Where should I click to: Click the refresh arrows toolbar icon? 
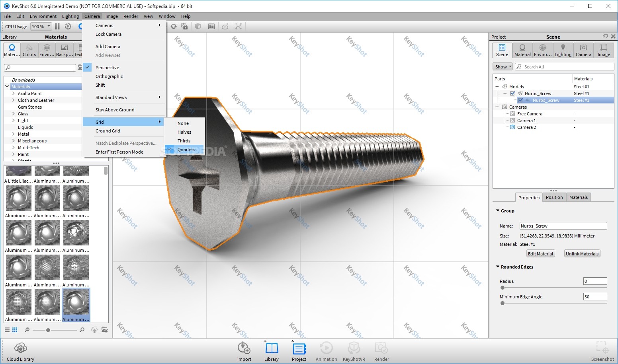[x=174, y=26]
